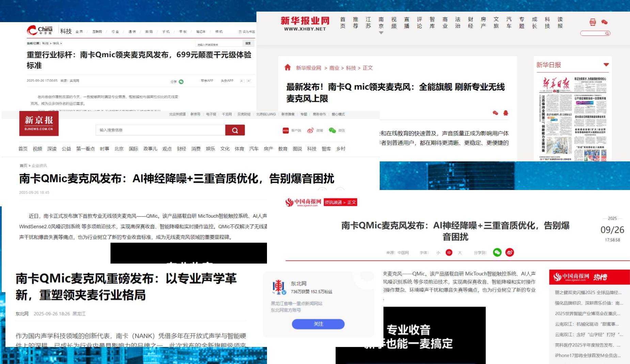
Task: Click the home icon in the 新华报业网 breadcrumb
Action: pyautogui.click(x=288, y=68)
